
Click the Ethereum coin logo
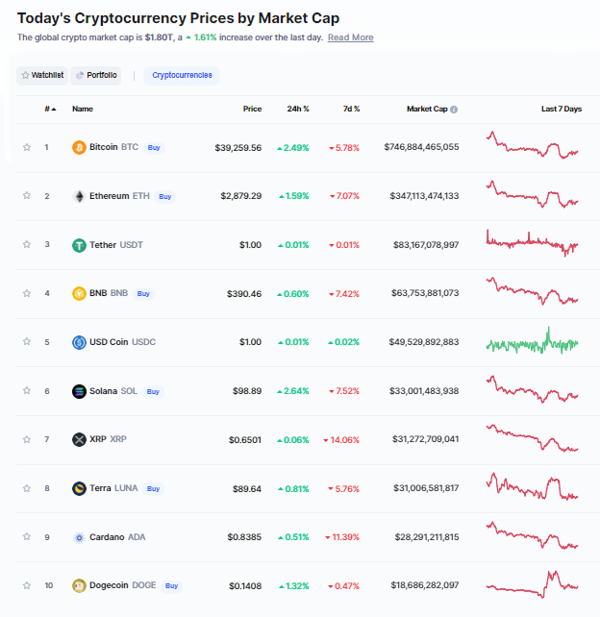(x=79, y=196)
